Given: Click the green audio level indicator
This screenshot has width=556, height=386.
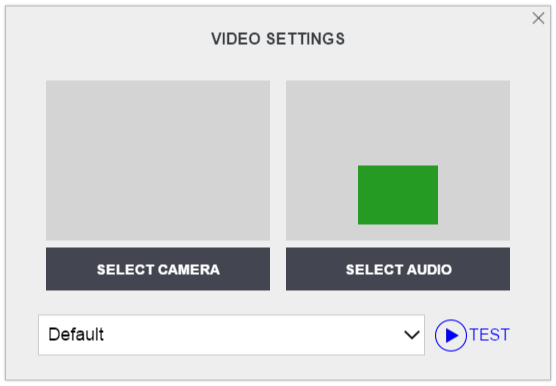Looking at the screenshot, I should pos(398,195).
